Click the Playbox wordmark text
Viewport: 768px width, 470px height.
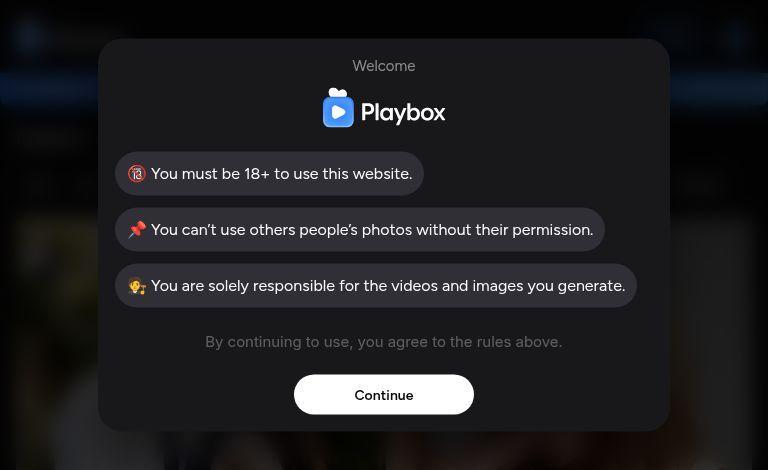tap(403, 113)
